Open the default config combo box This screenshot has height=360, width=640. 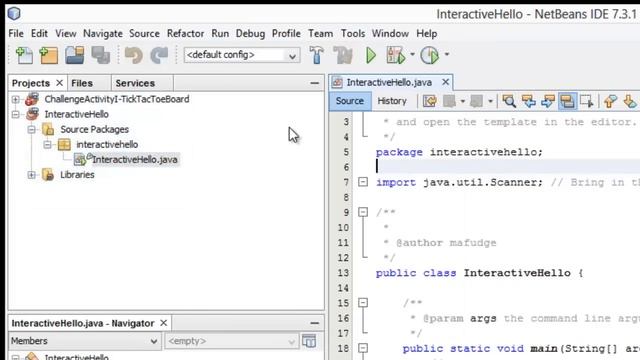242,55
